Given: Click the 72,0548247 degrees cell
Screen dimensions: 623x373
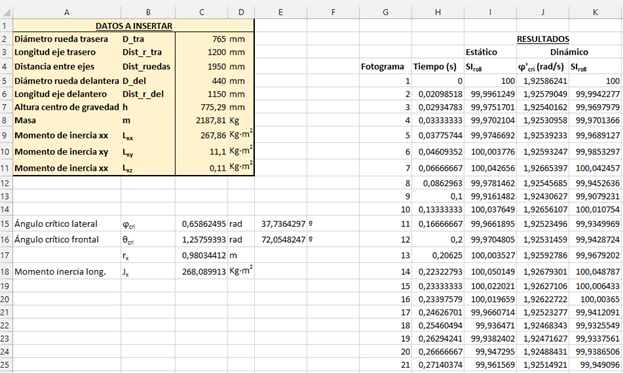Looking at the screenshot, I should coord(281,240).
